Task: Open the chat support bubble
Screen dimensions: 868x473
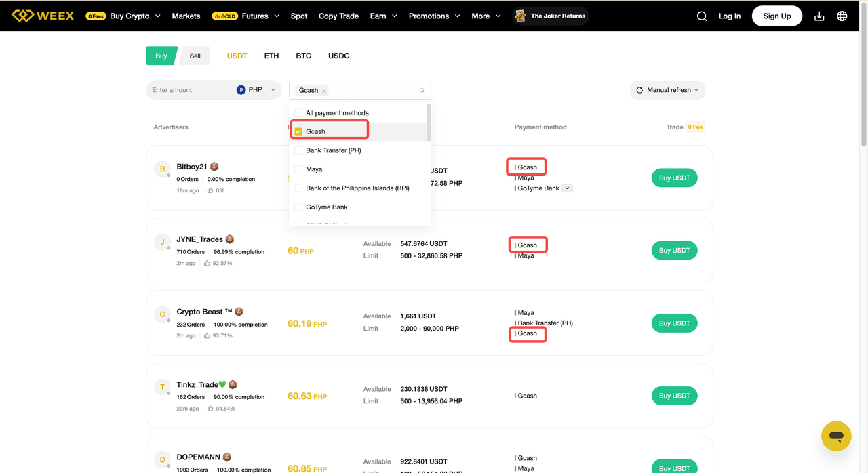Action: (835, 436)
